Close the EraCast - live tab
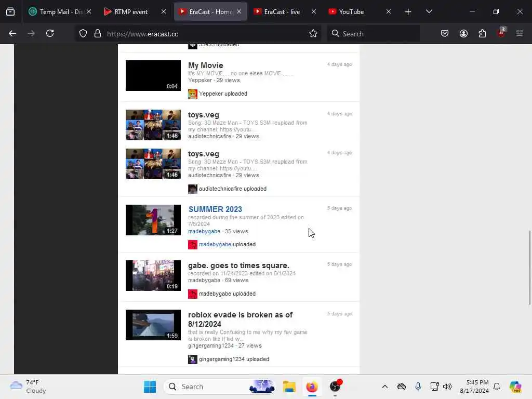 click(x=314, y=12)
